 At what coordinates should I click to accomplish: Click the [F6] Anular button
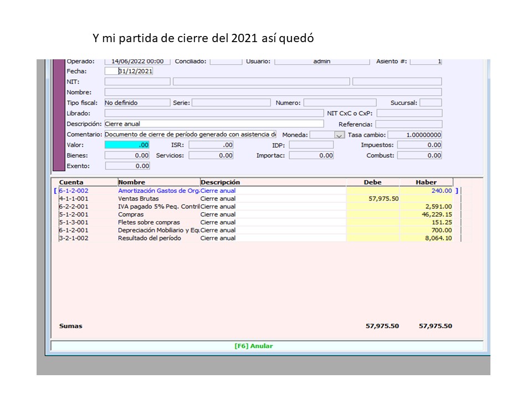(253, 346)
